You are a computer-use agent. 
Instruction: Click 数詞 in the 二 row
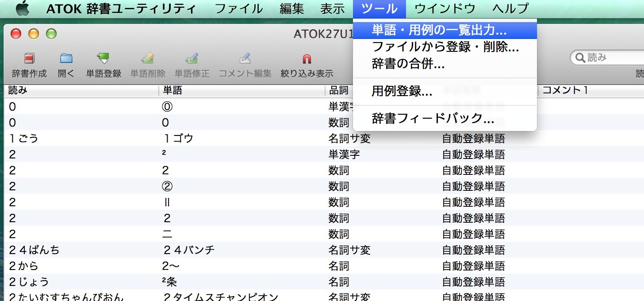(339, 234)
